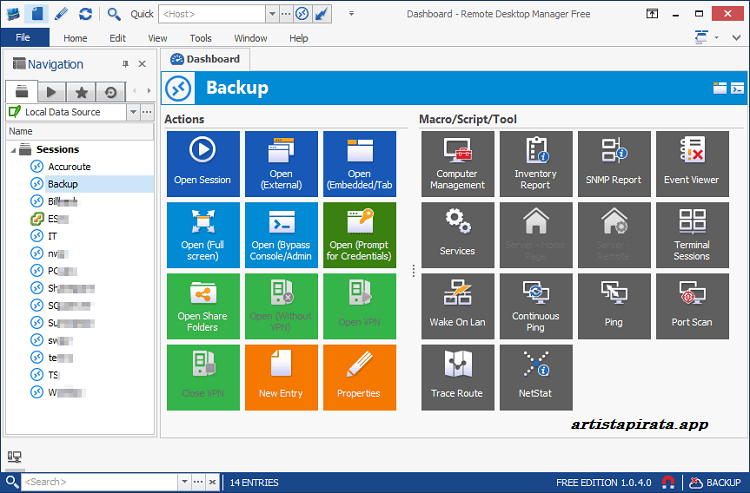
Task: Open the Home ribbon tab
Action: 75,38
